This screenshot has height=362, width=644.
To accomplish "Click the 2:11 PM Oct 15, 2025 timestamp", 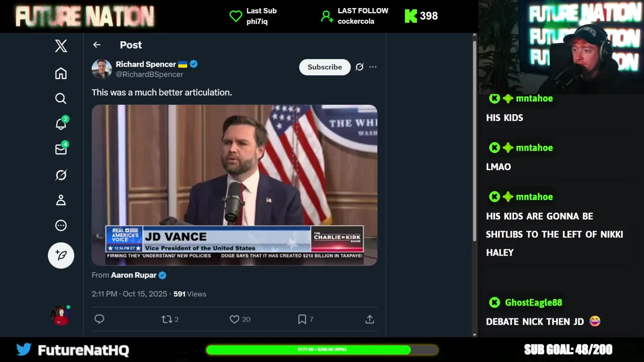I will click(129, 294).
